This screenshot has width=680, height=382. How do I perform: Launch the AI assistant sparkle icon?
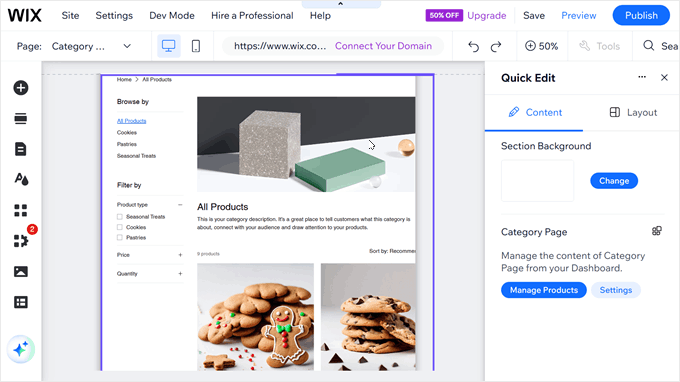tap(20, 349)
